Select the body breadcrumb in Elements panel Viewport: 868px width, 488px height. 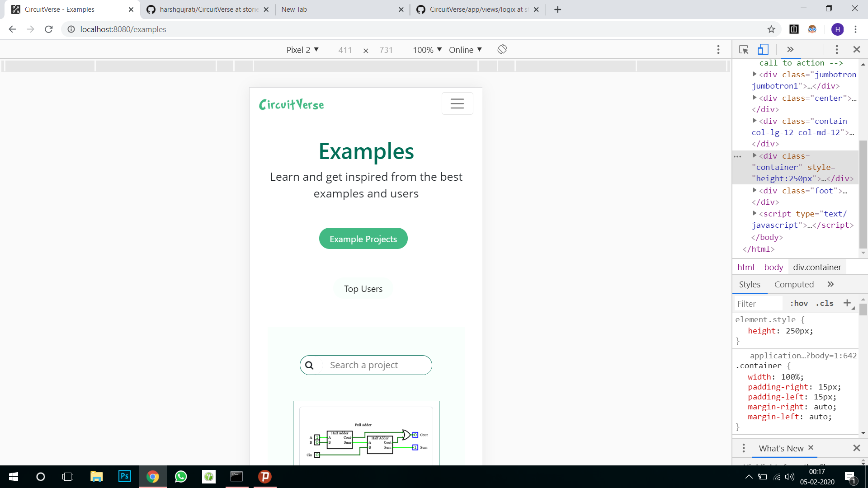(x=773, y=267)
